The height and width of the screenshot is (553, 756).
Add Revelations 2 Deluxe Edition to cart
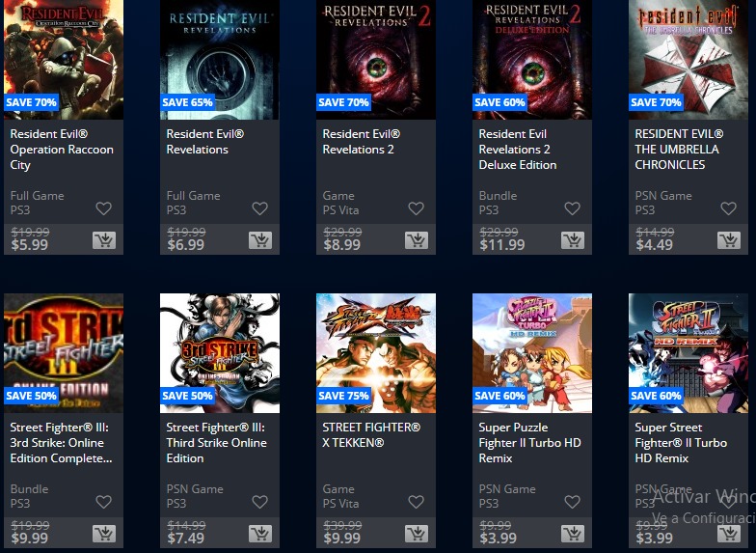click(x=573, y=239)
